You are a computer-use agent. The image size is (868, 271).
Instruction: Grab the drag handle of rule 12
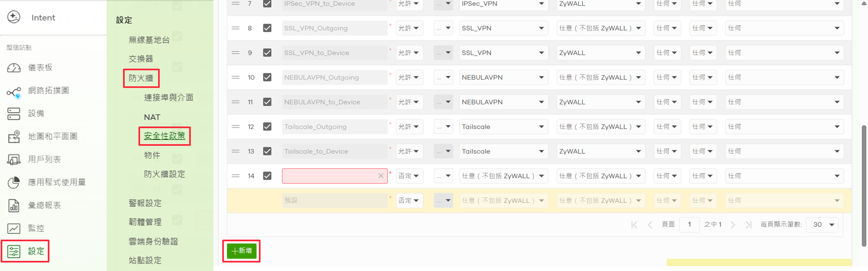pos(236,127)
